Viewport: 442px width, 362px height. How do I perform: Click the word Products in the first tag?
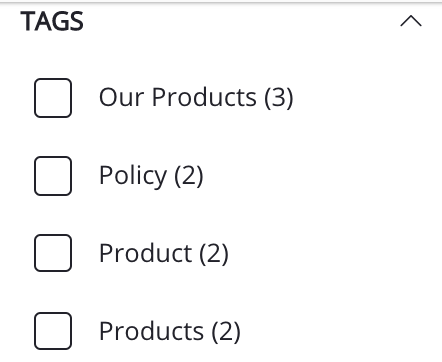pos(204,97)
